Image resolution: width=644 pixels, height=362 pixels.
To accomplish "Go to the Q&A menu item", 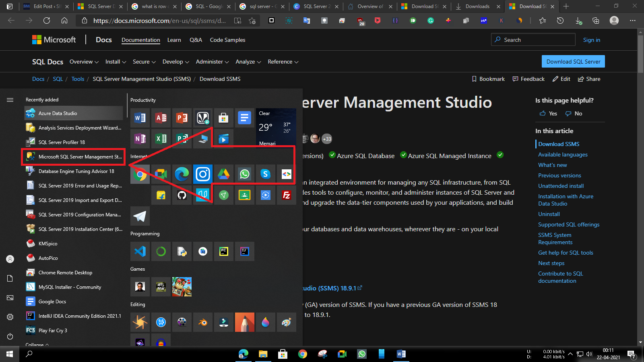I will [x=196, y=40].
